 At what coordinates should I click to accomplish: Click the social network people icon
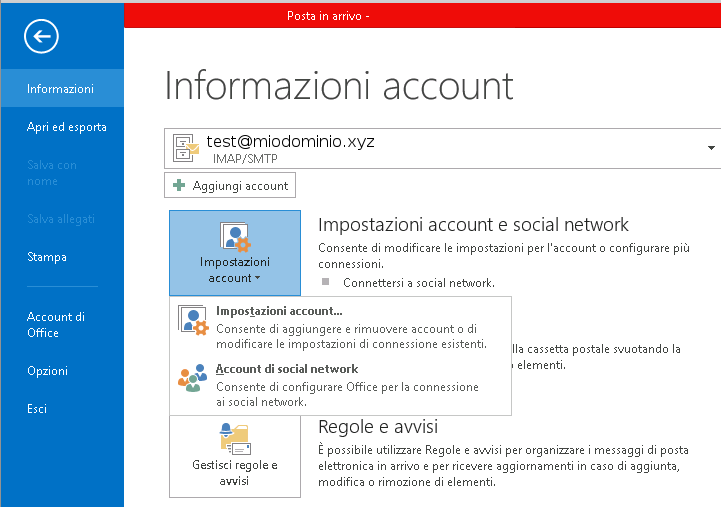(x=193, y=378)
